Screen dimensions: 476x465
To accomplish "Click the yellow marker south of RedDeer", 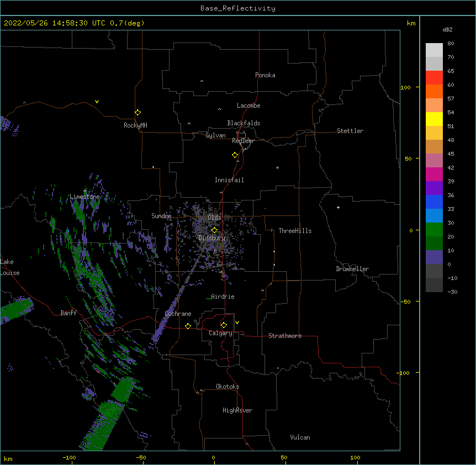I will pyautogui.click(x=235, y=155).
